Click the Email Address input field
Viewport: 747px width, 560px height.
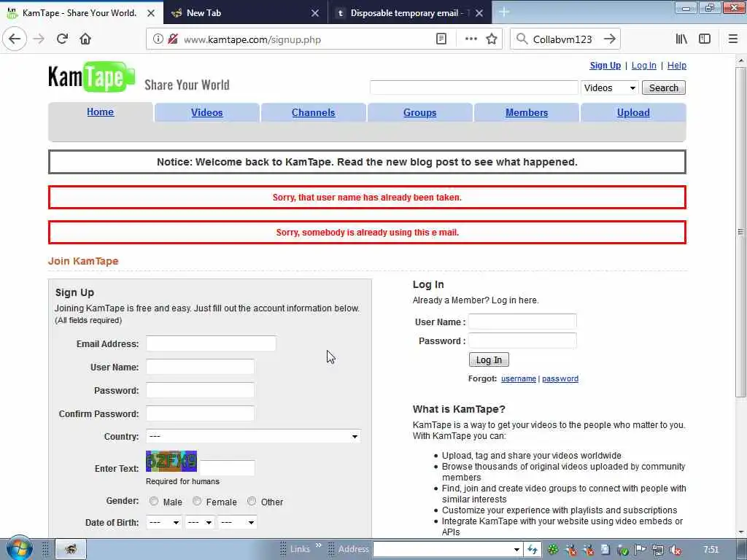click(211, 343)
